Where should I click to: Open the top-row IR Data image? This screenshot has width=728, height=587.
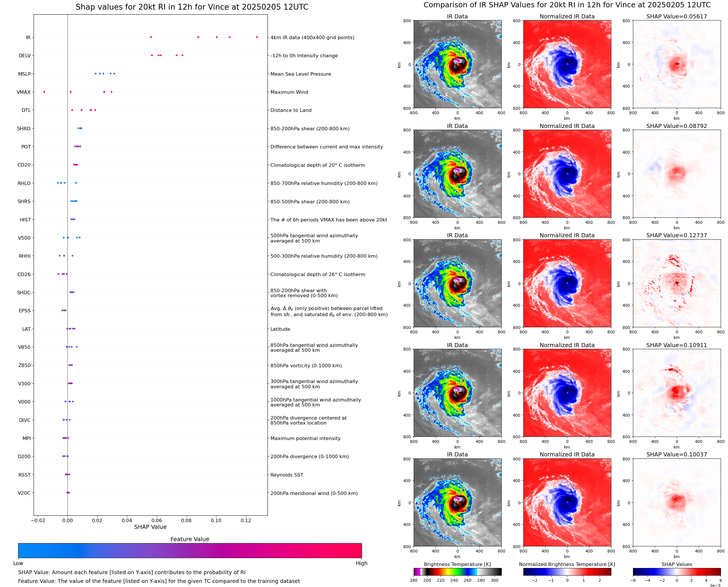pyautogui.click(x=457, y=64)
